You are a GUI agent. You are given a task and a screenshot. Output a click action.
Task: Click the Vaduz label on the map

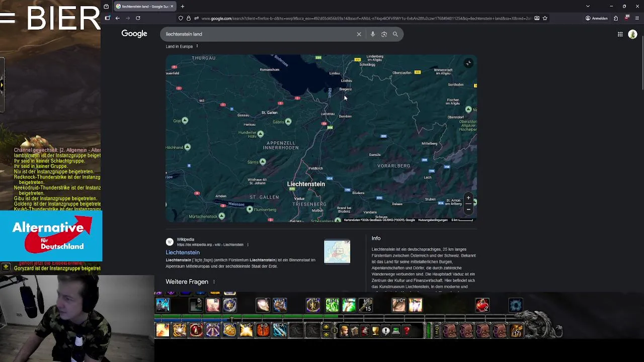tap(299, 199)
